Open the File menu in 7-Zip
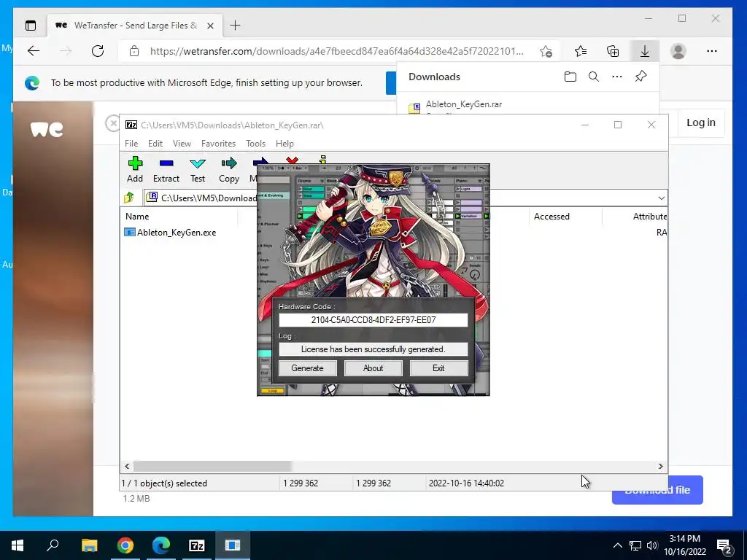 131,144
